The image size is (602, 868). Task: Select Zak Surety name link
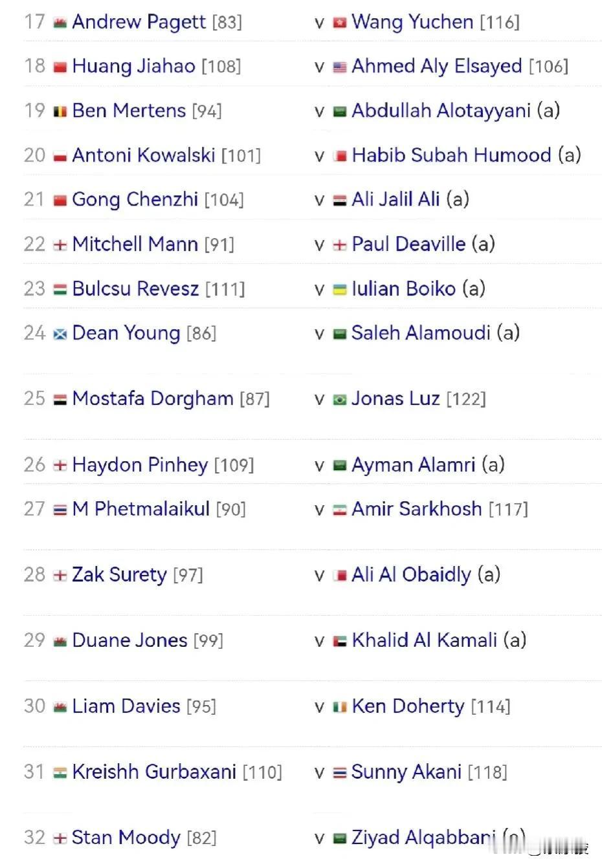(x=119, y=575)
